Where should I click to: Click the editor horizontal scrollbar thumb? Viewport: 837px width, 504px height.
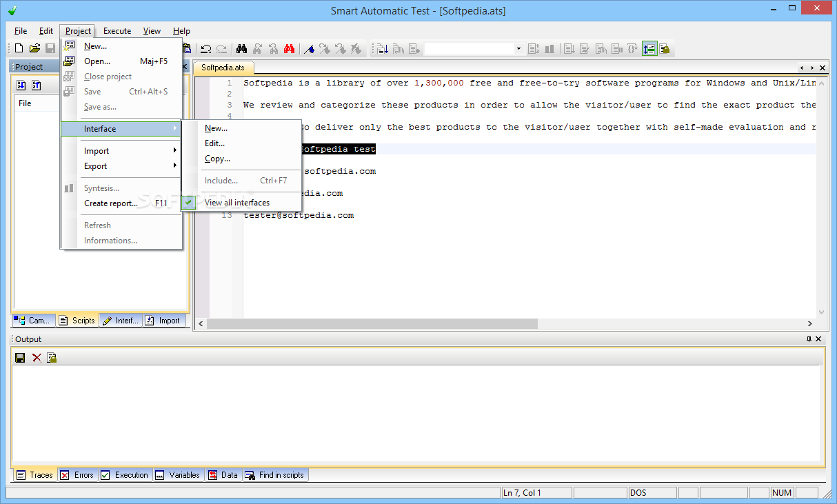point(372,323)
